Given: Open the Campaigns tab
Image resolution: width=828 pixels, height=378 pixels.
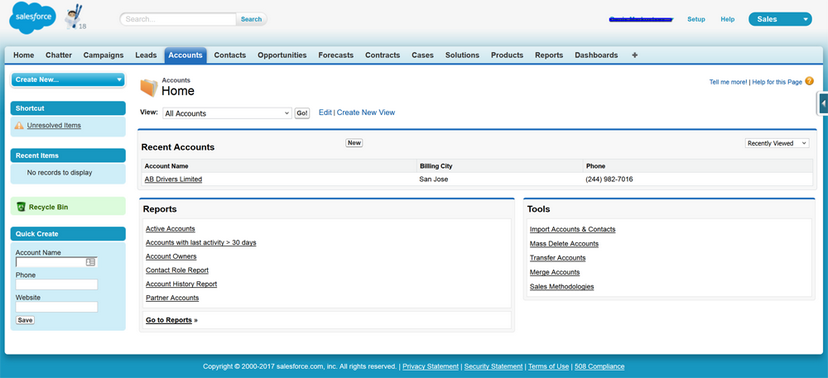Looking at the screenshot, I should tap(104, 55).
